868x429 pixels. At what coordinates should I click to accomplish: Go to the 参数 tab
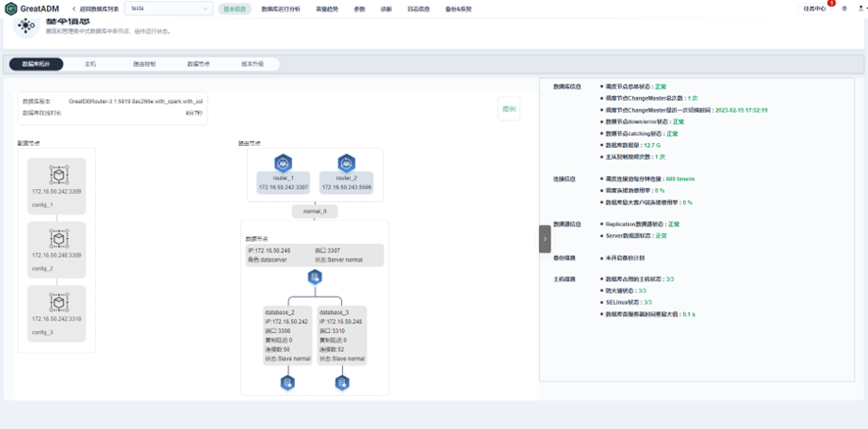[360, 9]
